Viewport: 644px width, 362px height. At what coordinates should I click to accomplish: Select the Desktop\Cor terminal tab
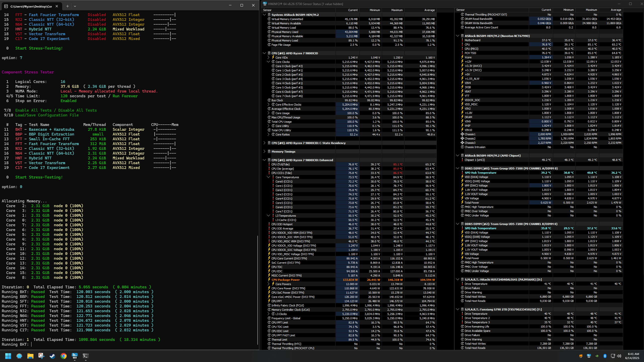[31, 6]
